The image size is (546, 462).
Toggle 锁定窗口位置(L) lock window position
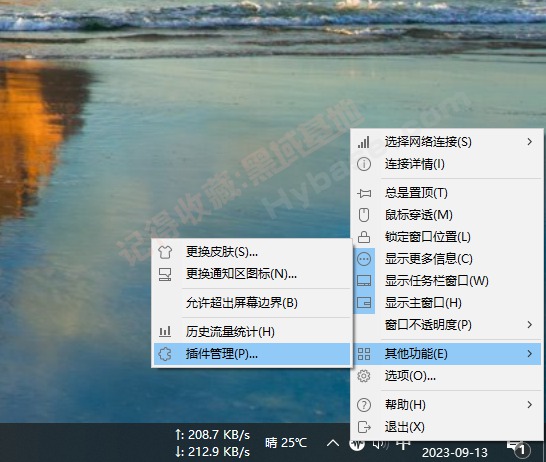click(x=447, y=237)
